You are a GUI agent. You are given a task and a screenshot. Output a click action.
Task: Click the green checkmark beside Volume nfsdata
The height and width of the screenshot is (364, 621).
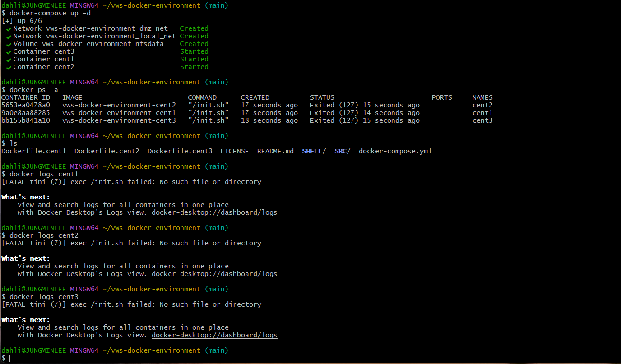click(9, 44)
